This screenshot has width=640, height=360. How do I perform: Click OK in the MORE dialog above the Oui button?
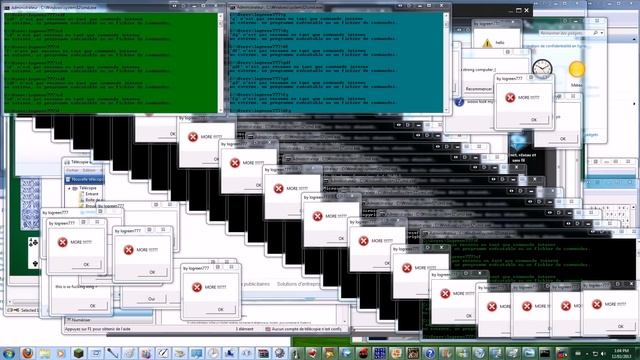[152, 272]
